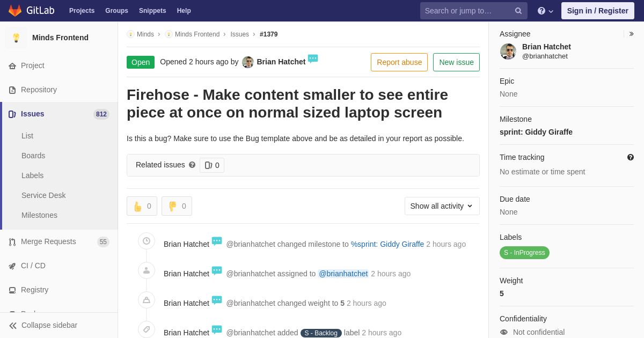The width and height of the screenshot is (644, 338).
Task: Click the related issues count badge
Action: [x=212, y=165]
